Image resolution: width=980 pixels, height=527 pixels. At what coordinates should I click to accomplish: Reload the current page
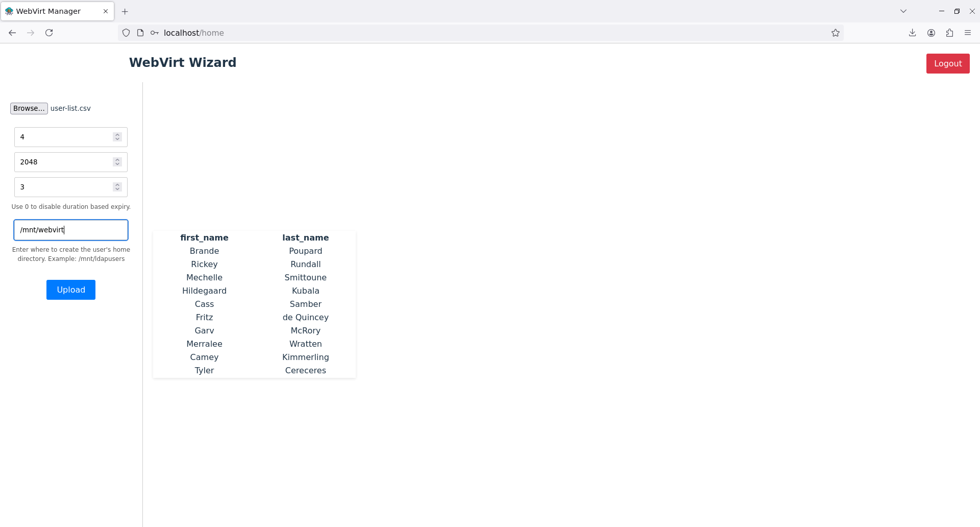click(49, 33)
